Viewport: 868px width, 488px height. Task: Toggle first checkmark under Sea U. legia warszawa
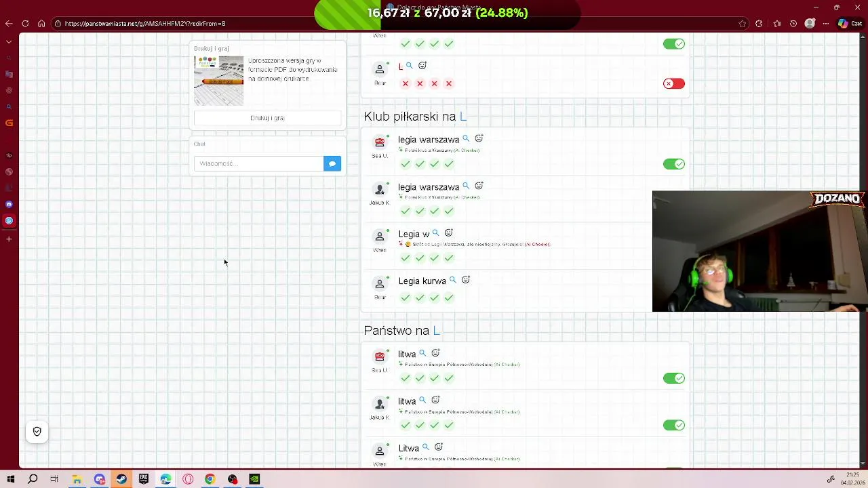tap(406, 164)
